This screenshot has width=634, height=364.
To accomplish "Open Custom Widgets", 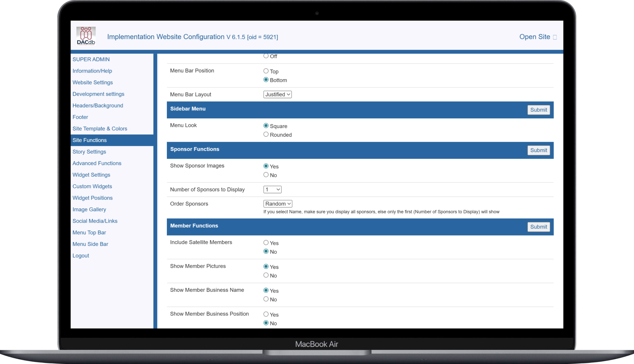I will [x=92, y=186].
